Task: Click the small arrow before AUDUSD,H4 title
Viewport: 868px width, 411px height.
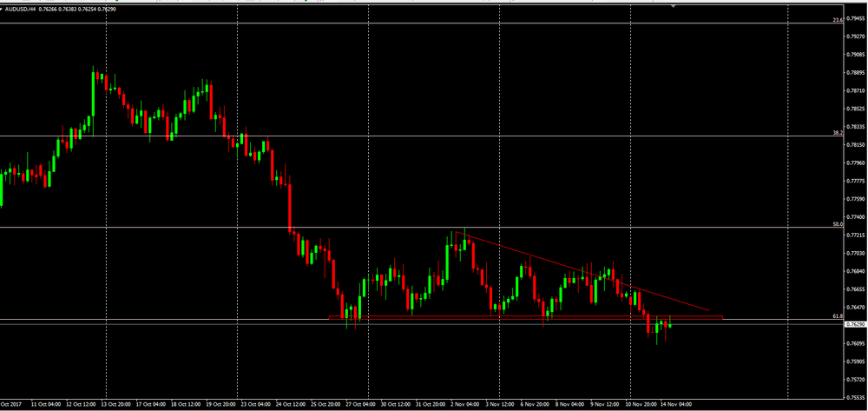Action: 2,10
